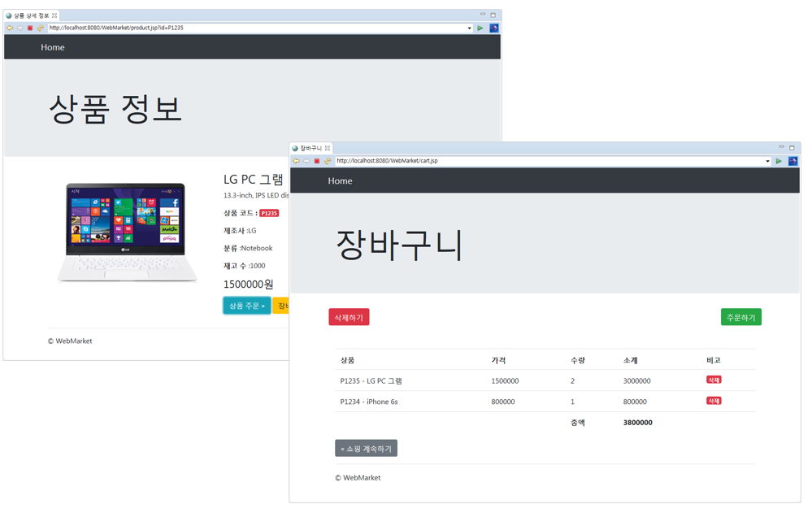The image size is (812, 517).
Task: Click the partly hidden yellow 장바구니 button
Action: pyautogui.click(x=281, y=306)
